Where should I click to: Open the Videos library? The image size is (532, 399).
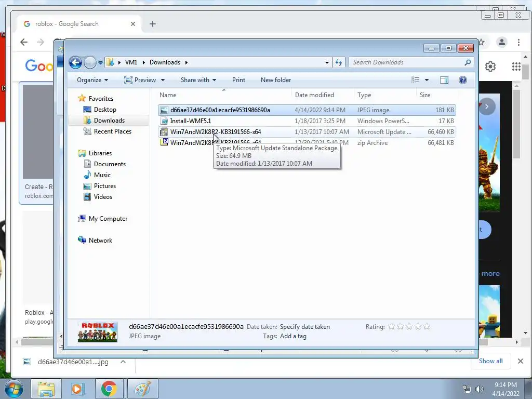tap(98, 197)
